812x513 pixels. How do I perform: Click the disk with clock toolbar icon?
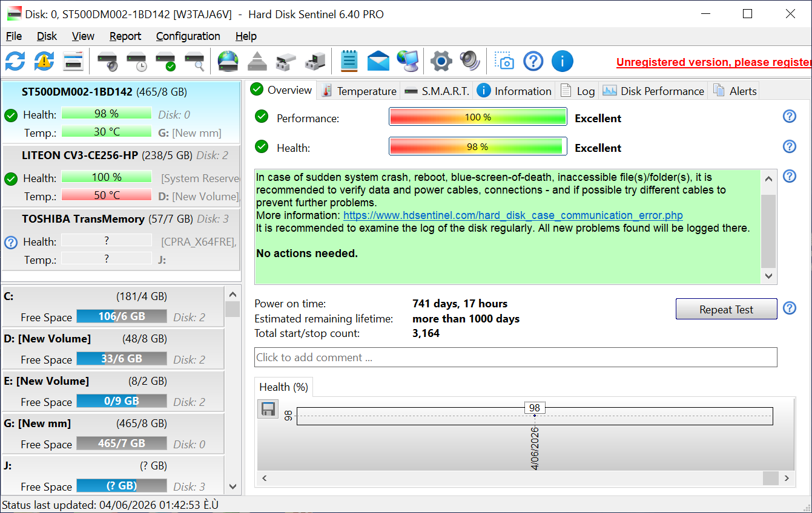pos(137,61)
